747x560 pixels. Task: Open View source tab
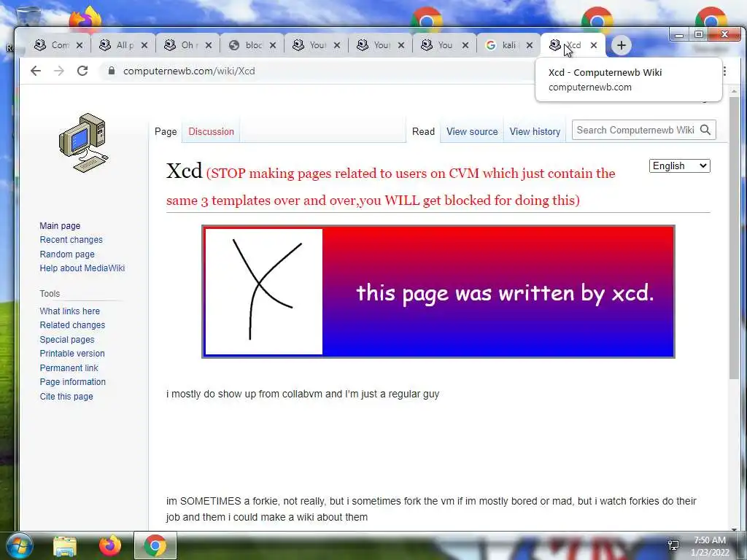click(472, 131)
